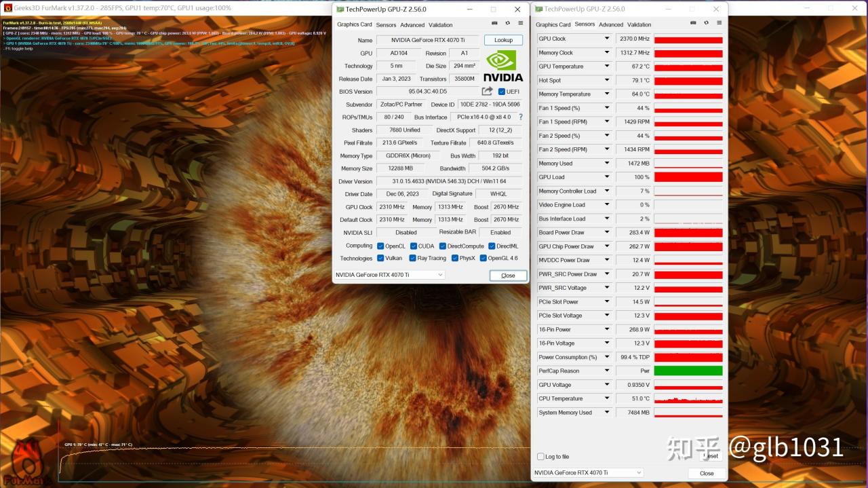
Task: Click the NVIDIA logo image
Action: coord(502,66)
